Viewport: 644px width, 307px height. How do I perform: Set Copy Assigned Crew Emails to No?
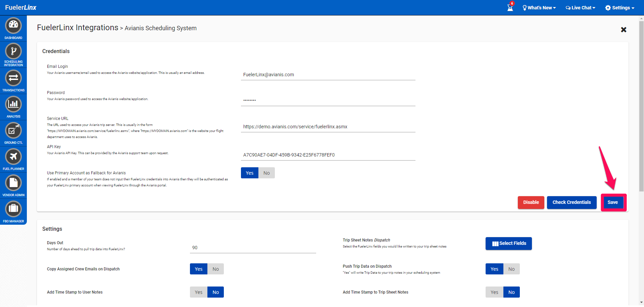[x=215, y=269]
